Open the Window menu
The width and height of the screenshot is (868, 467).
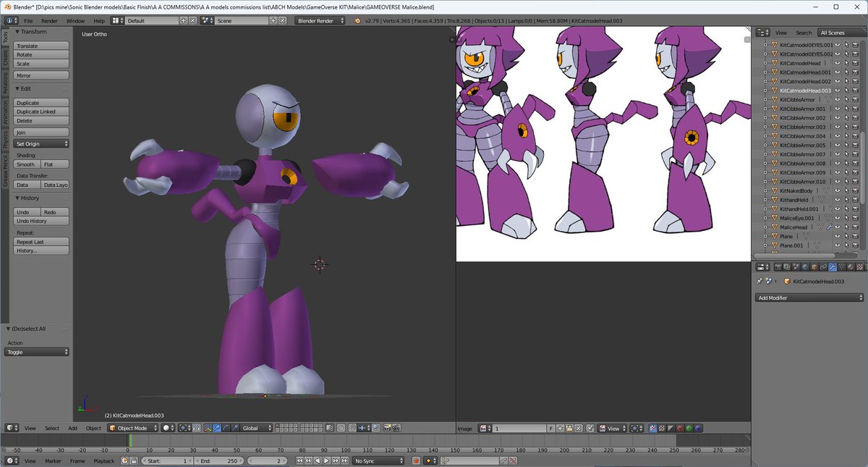(x=75, y=21)
